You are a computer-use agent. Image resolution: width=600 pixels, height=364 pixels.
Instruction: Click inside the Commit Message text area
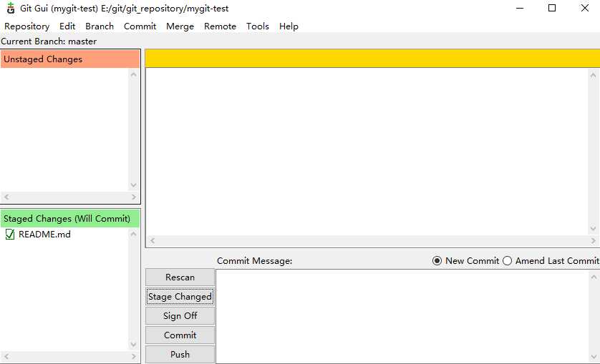coord(402,317)
